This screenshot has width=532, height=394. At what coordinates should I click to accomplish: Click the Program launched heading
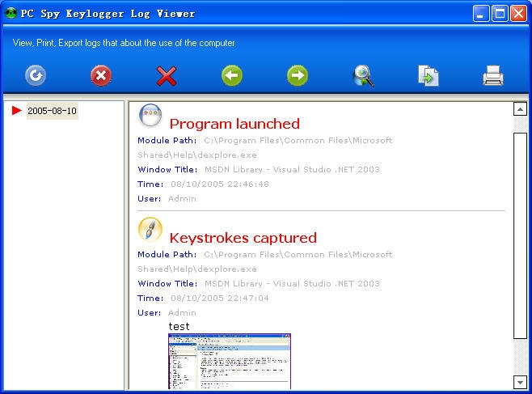pyautogui.click(x=234, y=124)
